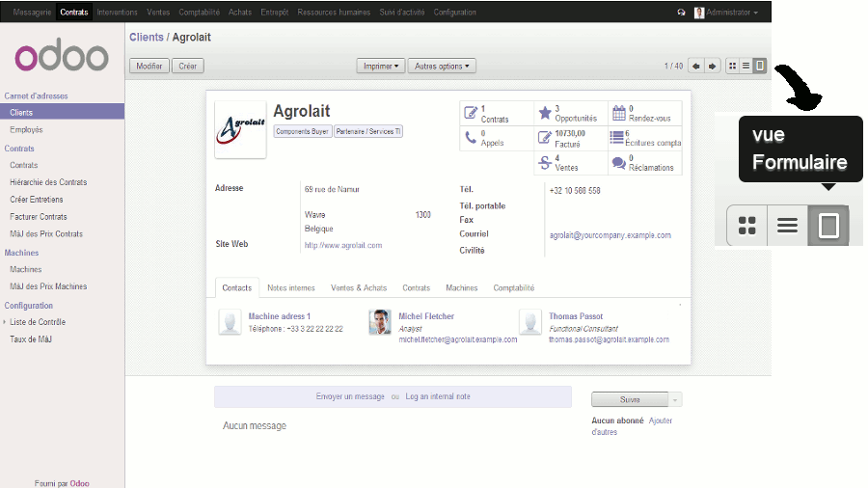Click the agrolait@yourcompany.example.com email
This screenshot has height=488, width=868.
click(x=610, y=235)
